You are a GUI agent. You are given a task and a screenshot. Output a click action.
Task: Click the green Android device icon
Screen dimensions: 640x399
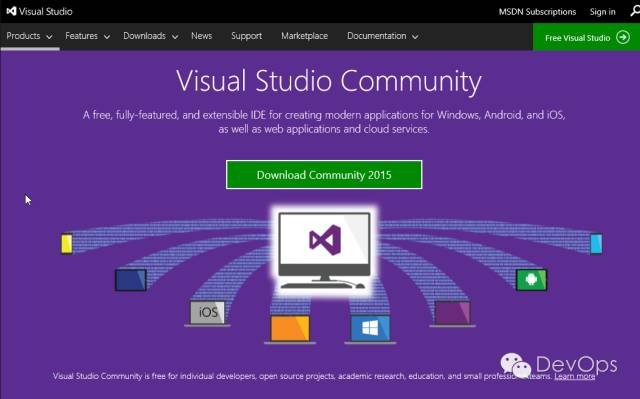pyautogui.click(x=531, y=279)
